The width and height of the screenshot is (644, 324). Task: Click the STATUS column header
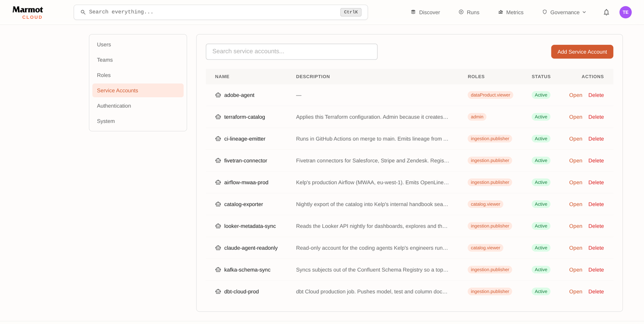pyautogui.click(x=541, y=77)
